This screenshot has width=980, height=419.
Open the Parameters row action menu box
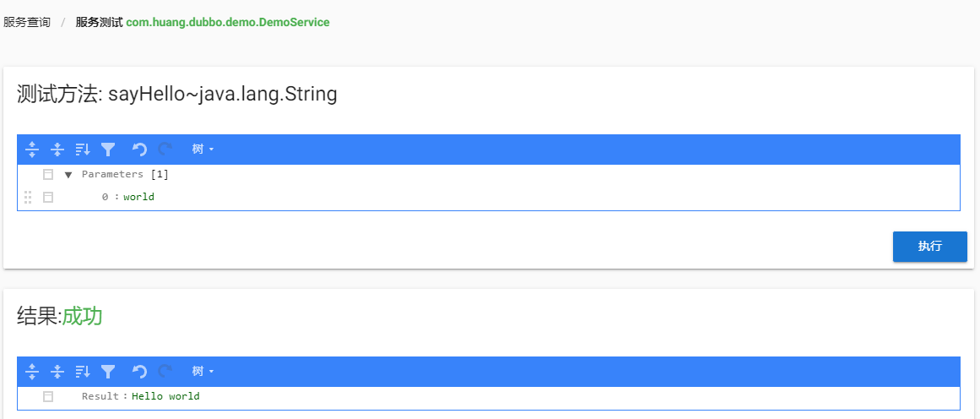tap(48, 175)
